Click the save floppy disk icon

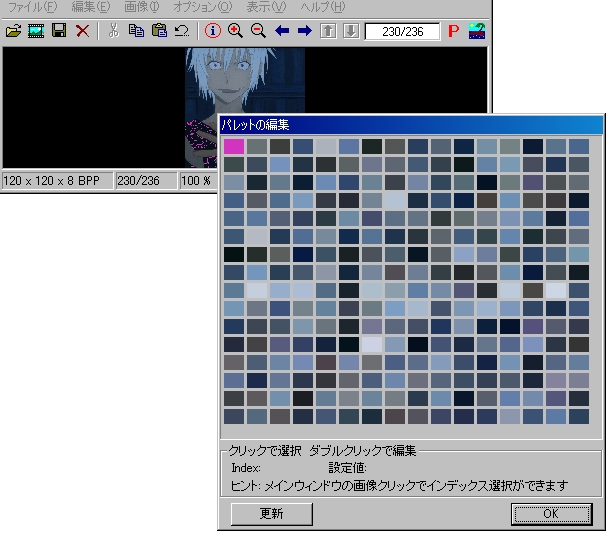pyautogui.click(x=59, y=31)
